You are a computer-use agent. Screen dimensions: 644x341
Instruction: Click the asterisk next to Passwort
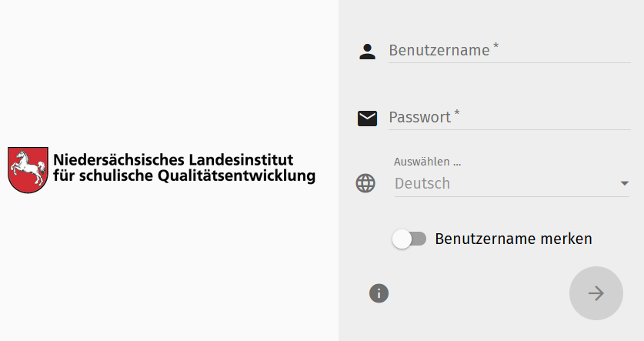point(457,112)
